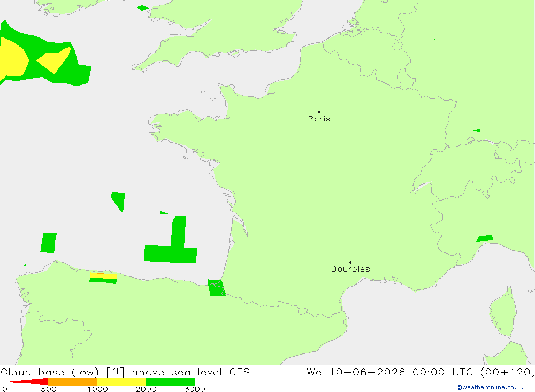Image resolution: width=535 pixels, height=392 pixels.
Task: Click the green 2000-3000 legend color segment
Action: point(170,381)
